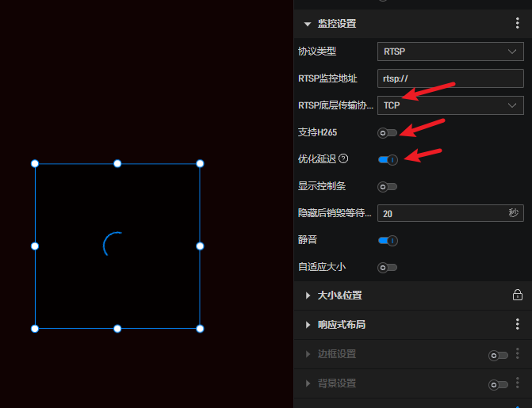Enable the 显示控制条 switch
Image resolution: width=532 pixels, height=408 pixels.
tap(388, 186)
